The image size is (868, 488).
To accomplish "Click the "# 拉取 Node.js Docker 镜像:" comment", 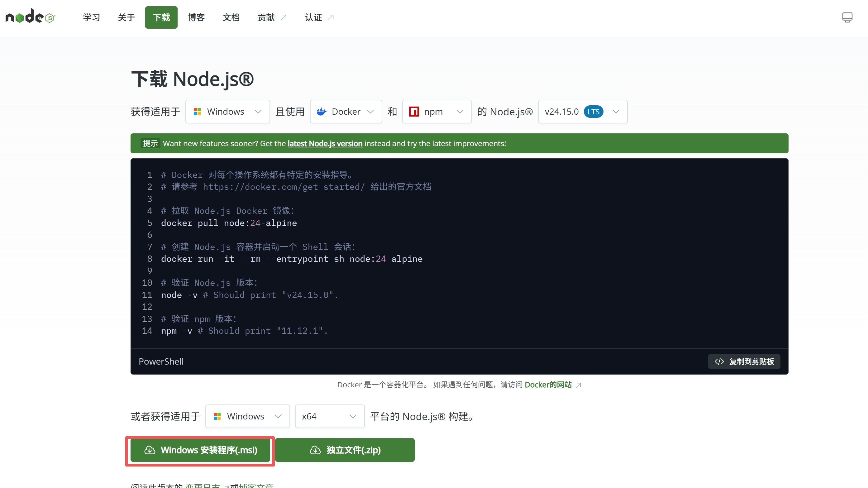I will [228, 211].
